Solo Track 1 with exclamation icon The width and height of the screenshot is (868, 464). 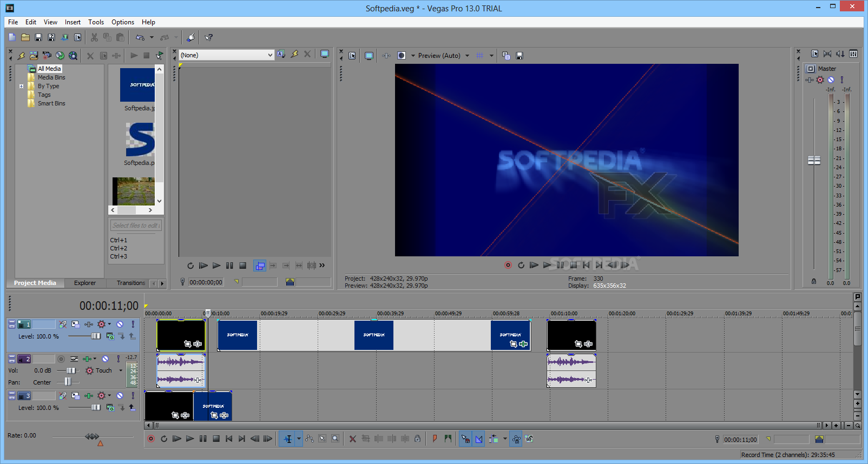pyautogui.click(x=133, y=324)
